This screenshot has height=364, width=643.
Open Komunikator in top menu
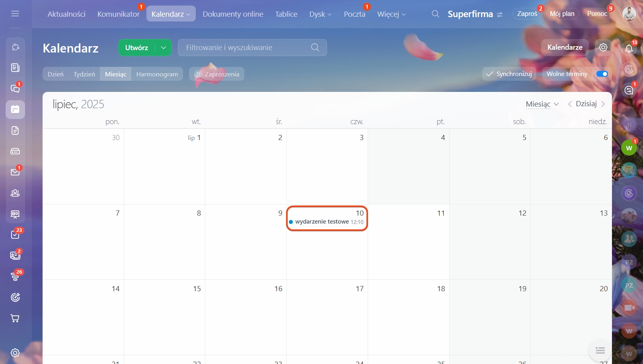point(118,14)
